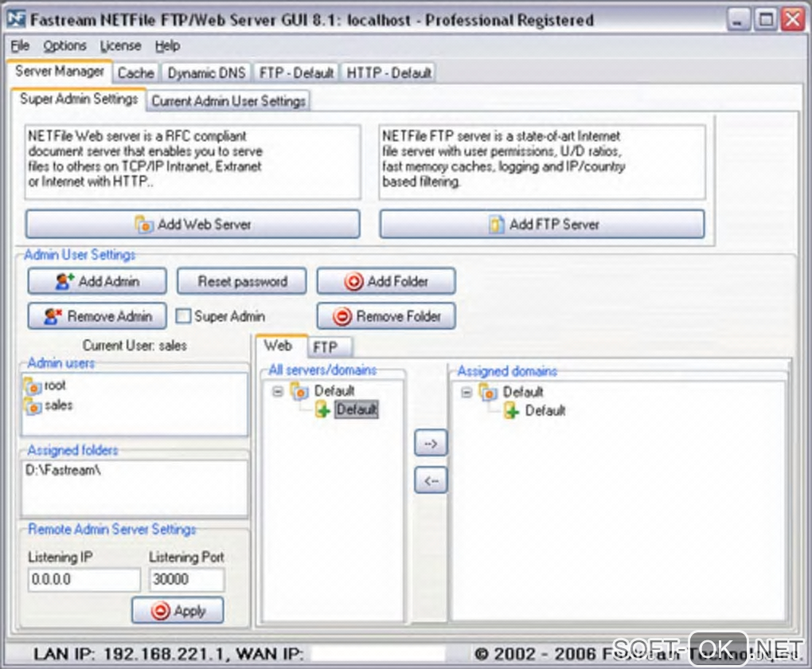Collapse Default node in All servers/domains tree

[278, 391]
